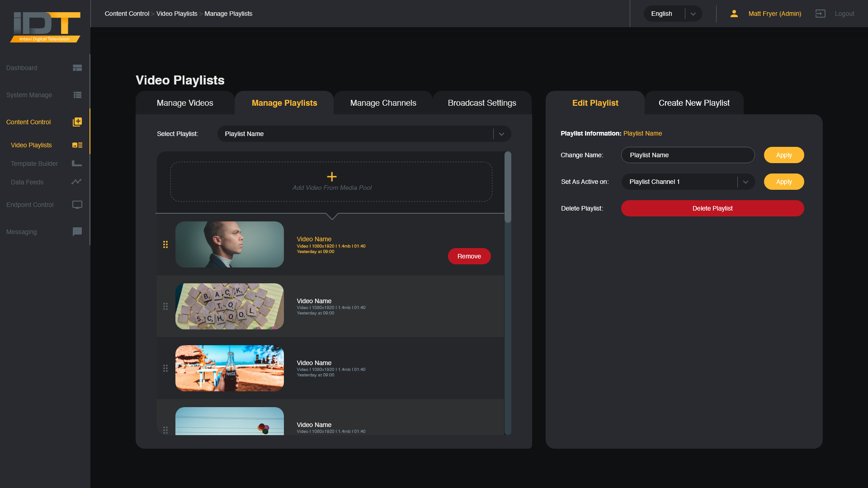Click the Back To School thumbnail

click(230, 306)
